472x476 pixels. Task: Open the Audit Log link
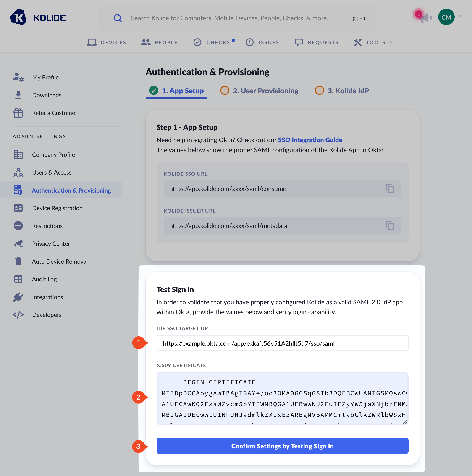coord(44,279)
